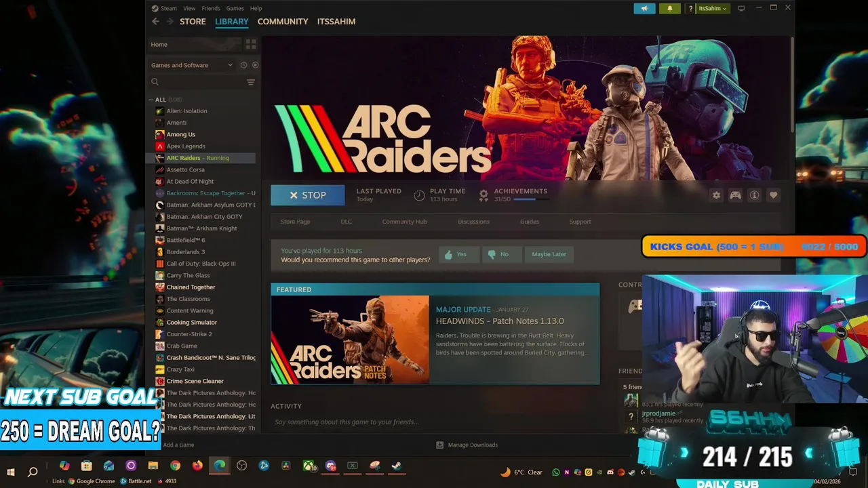This screenshot has width=868, height=488.
Task: Show ready-to-play games filter icon
Action: [255, 65]
